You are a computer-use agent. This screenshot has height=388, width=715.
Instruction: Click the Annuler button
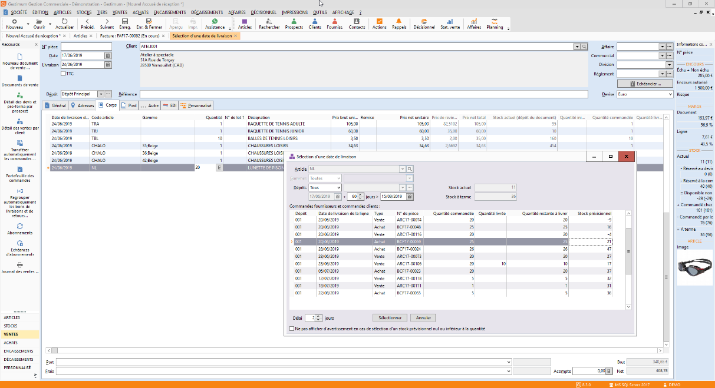click(423, 318)
